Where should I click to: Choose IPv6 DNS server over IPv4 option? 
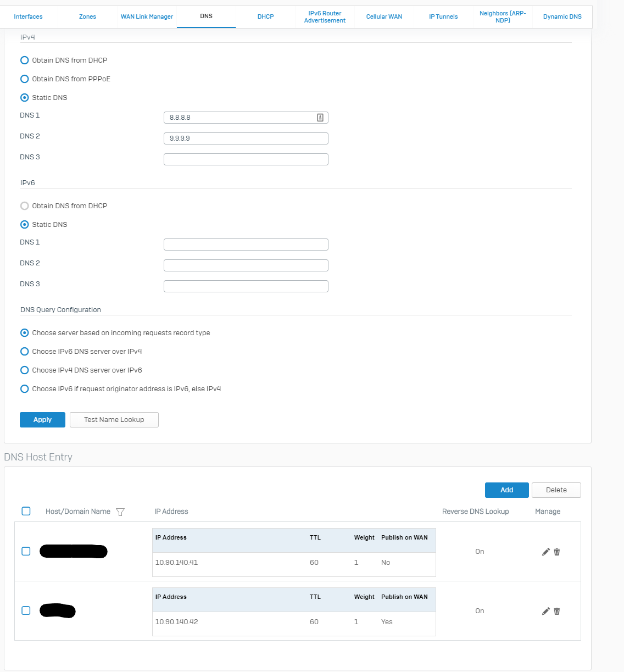pos(25,352)
